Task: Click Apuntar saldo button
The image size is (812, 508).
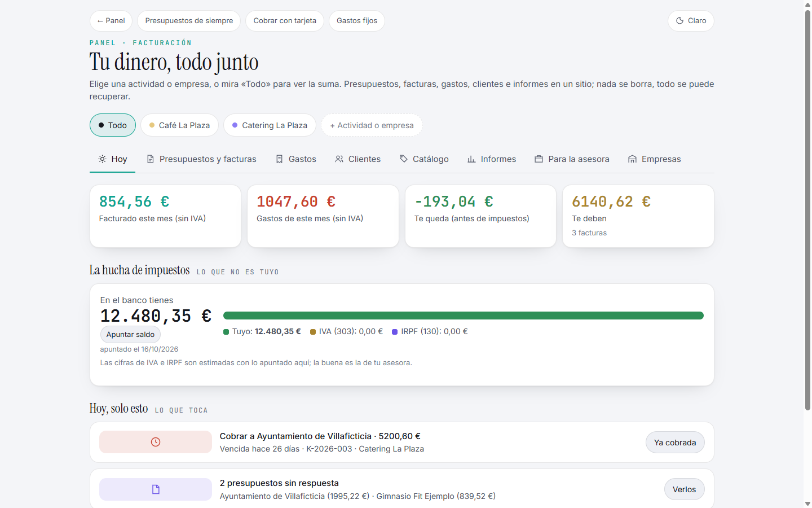Action: (x=130, y=334)
